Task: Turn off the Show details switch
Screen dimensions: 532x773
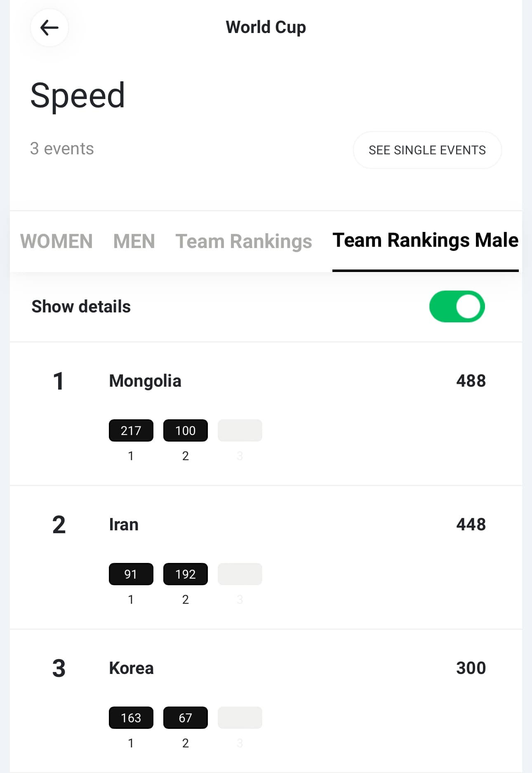Action: coord(457,307)
